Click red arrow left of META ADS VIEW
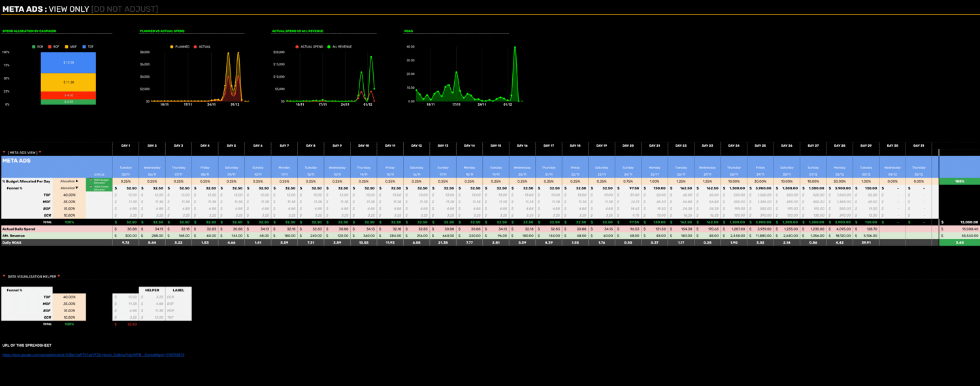Screen dimensions: 980x386 pyautogui.click(x=4, y=152)
